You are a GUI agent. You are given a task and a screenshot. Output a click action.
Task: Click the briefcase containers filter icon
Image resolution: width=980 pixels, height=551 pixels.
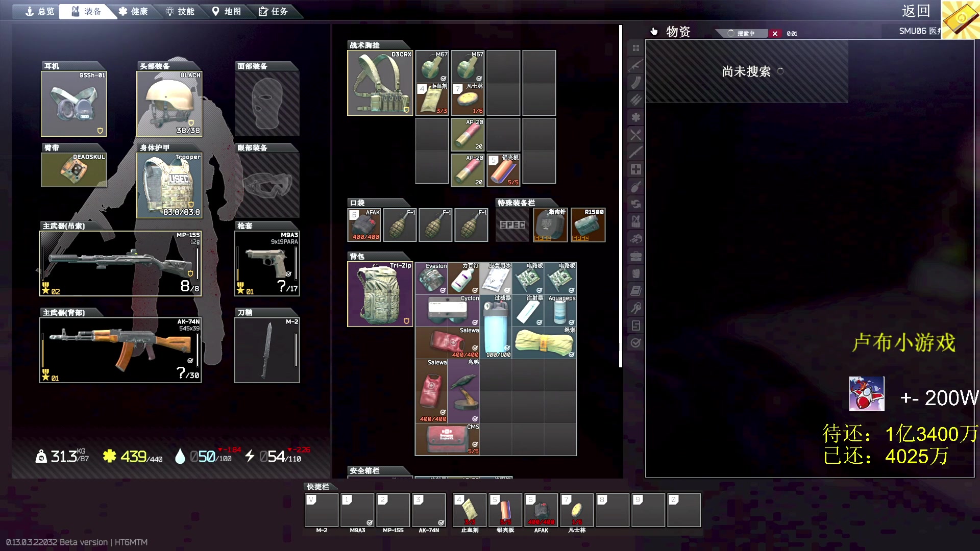(x=635, y=256)
